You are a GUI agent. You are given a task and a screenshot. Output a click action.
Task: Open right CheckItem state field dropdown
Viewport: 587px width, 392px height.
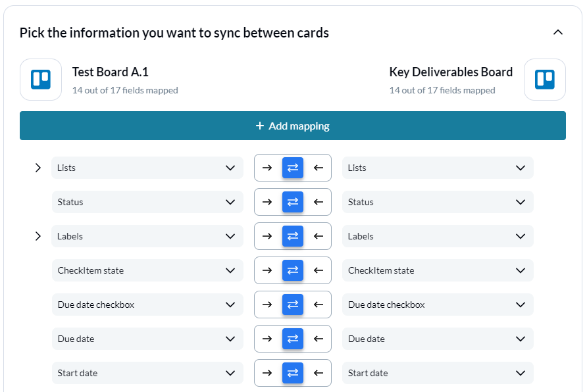[438, 270]
